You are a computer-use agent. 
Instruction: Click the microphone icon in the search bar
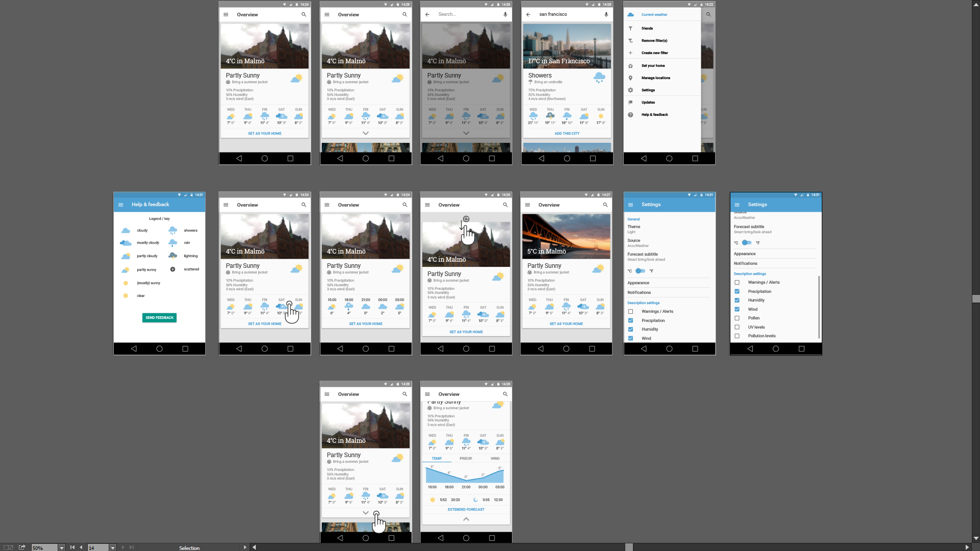coord(504,14)
